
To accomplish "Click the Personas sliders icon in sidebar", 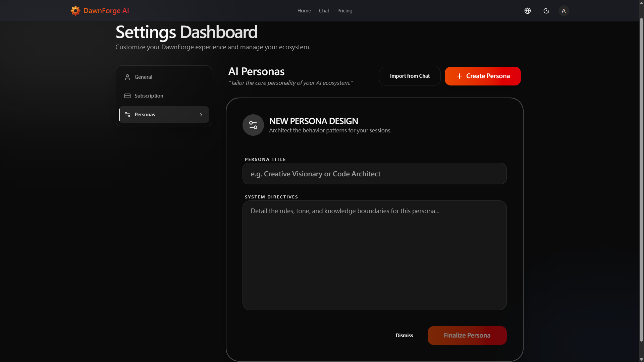I will [127, 115].
